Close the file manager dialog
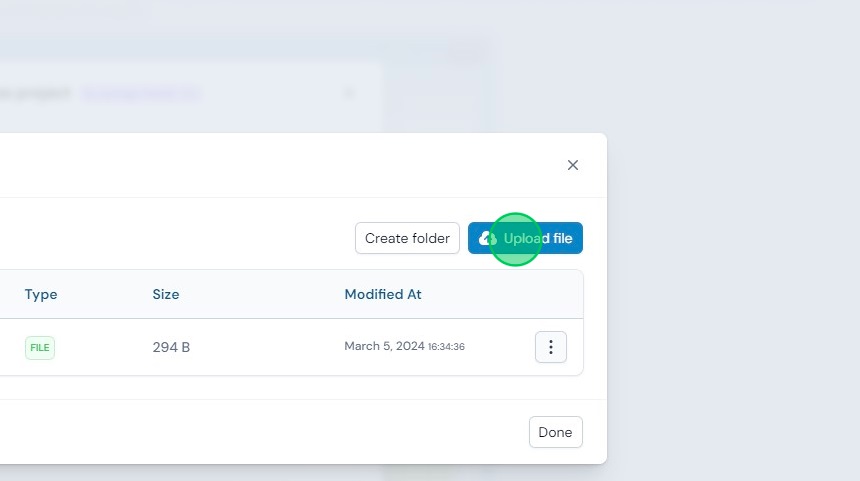Screen dimensions: 860x481 click(x=573, y=165)
